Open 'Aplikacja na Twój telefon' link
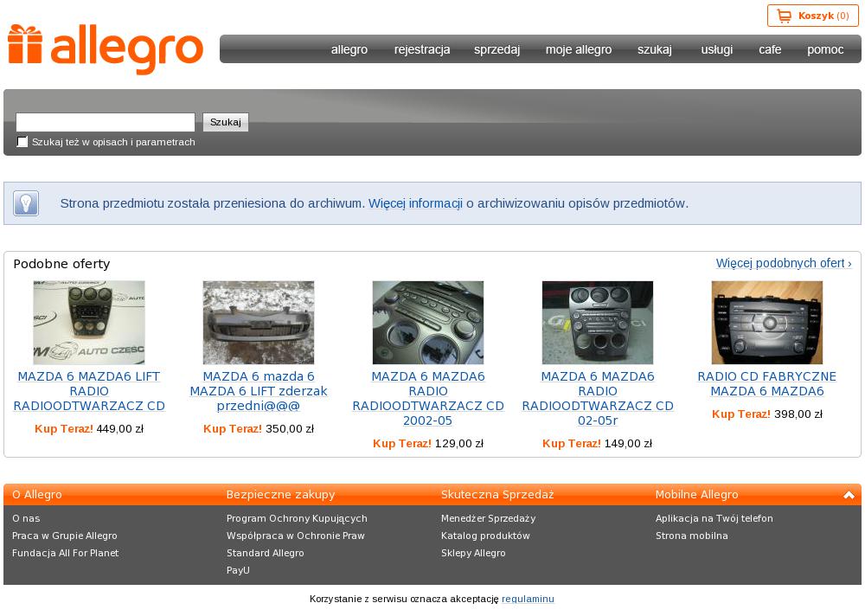Image resolution: width=865 pixels, height=616 pixels. (714, 518)
